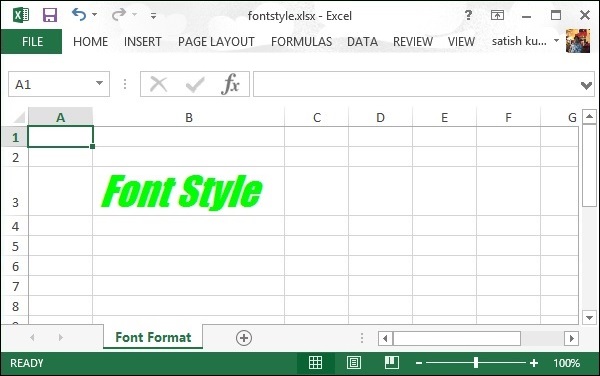Screen dimensions: 600x376
Task: Expand the formula bar chevron
Action: [586, 85]
